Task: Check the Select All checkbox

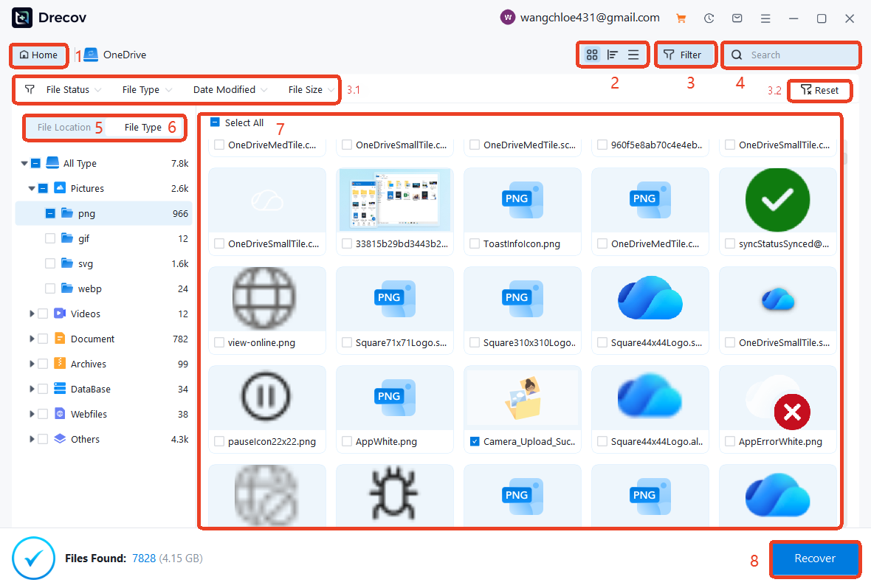Action: pyautogui.click(x=215, y=123)
